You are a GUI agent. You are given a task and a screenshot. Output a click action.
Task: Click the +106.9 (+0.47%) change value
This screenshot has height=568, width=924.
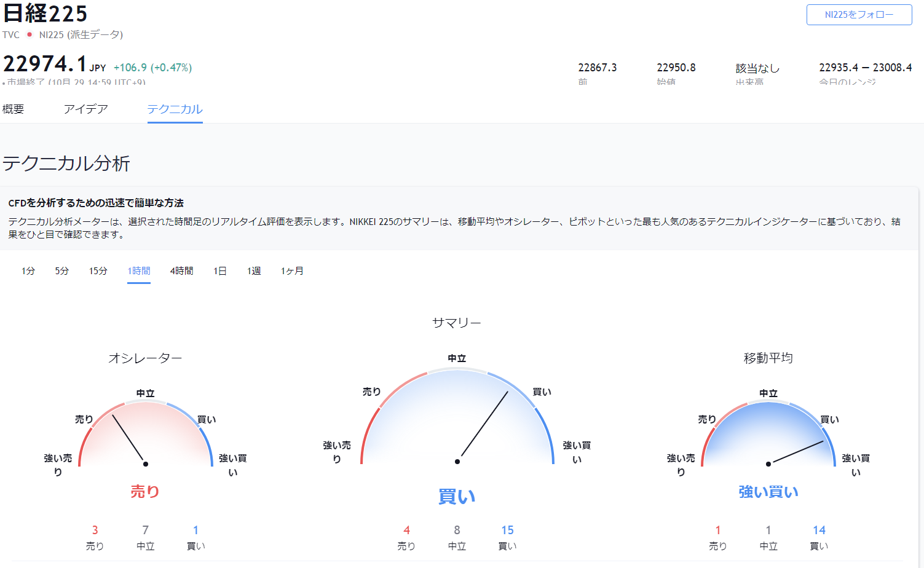[x=153, y=68]
